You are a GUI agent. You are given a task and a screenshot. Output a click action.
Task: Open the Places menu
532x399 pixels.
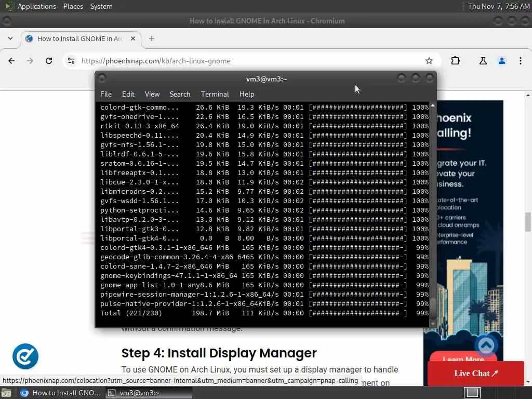click(x=73, y=6)
